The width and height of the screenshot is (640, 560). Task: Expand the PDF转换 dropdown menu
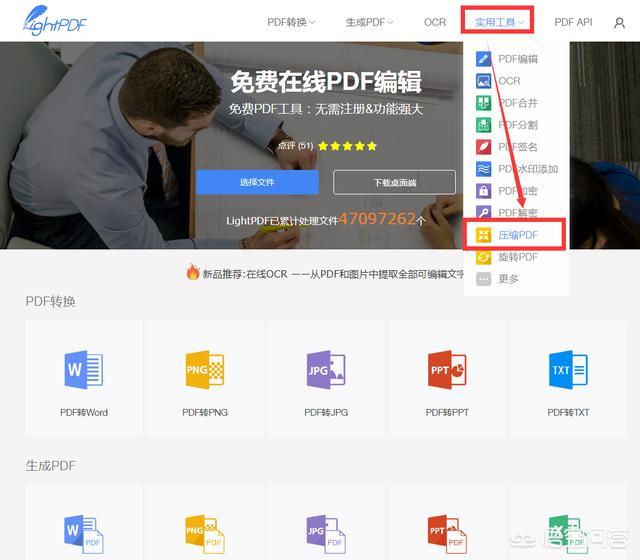point(291,22)
